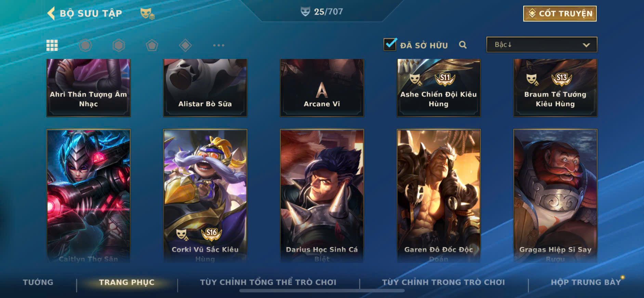Go back using the Bộ Sưu Tập arrow

point(51,13)
